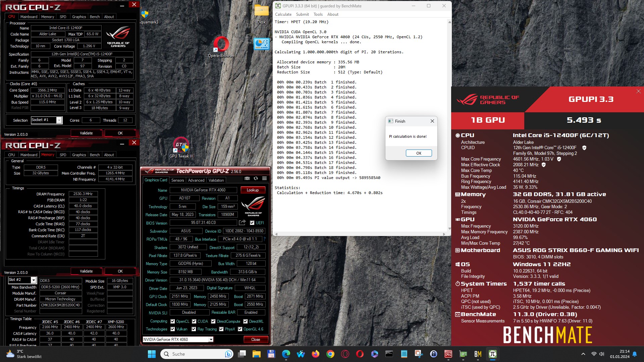Toggle the DirectCompute checkbox
The image size is (644, 362).
coord(213,321)
